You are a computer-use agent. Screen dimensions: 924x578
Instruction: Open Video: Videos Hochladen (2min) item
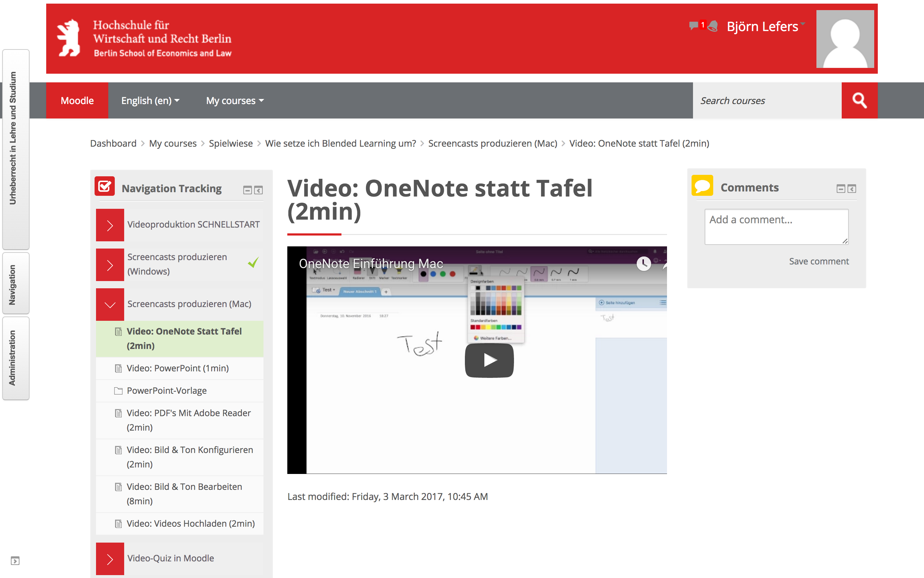point(191,523)
